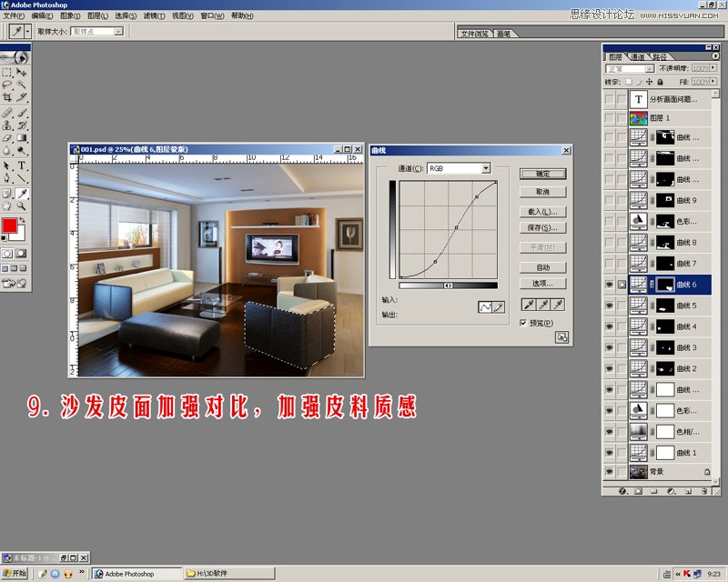Select the Type tool

coord(22,166)
